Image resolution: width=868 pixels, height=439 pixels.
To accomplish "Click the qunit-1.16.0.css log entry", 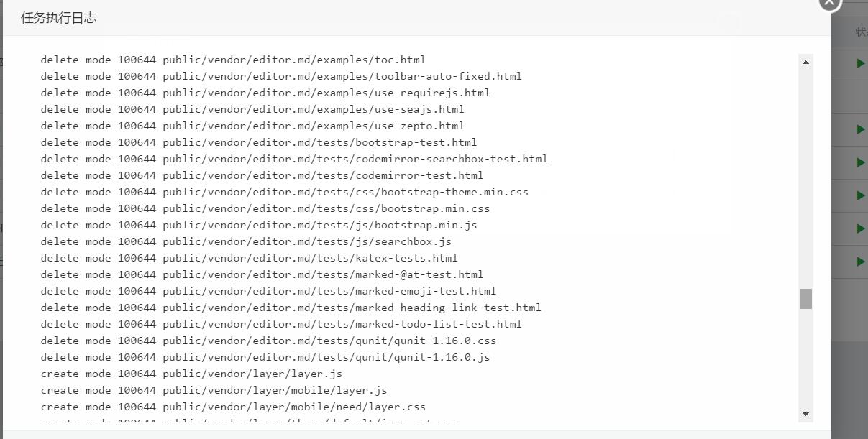I will (x=268, y=341).
